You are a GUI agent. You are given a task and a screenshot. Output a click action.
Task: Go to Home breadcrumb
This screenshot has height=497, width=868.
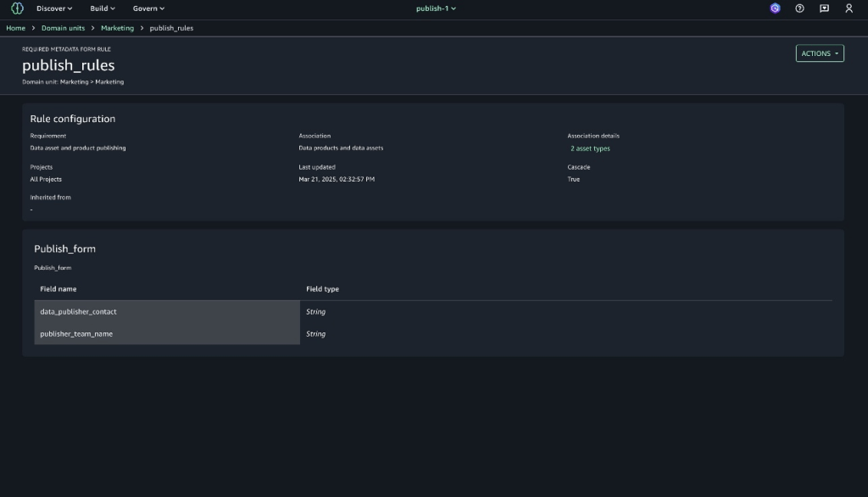(x=15, y=28)
